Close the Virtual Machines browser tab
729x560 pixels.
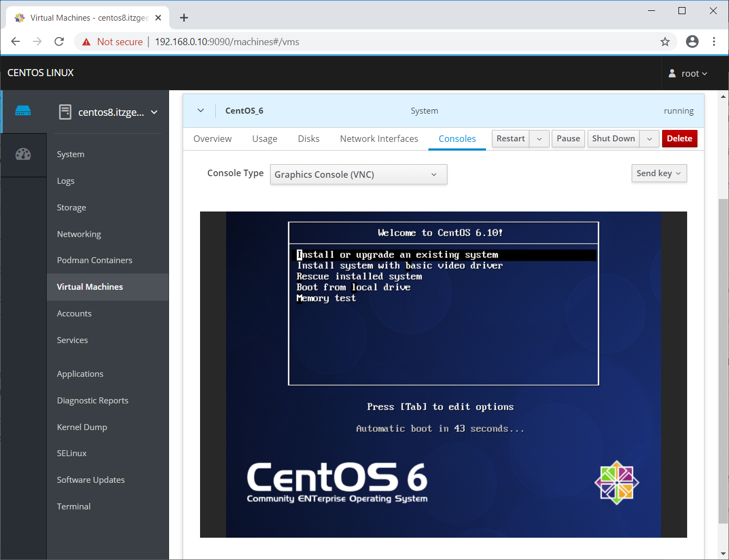(x=158, y=18)
